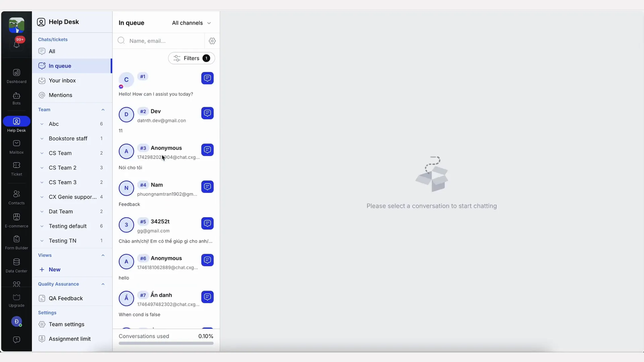Open chat icon for Dev conversation #2
644x362 pixels.
(x=207, y=113)
